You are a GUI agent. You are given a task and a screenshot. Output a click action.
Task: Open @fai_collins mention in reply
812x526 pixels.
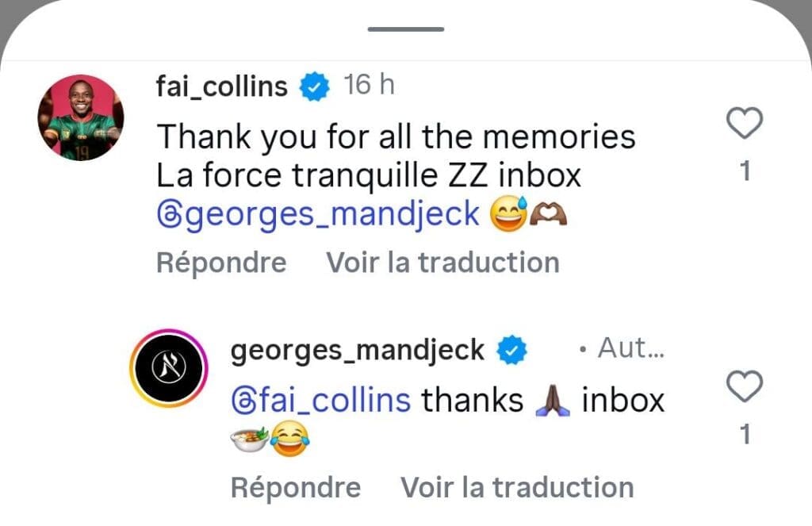tap(321, 401)
